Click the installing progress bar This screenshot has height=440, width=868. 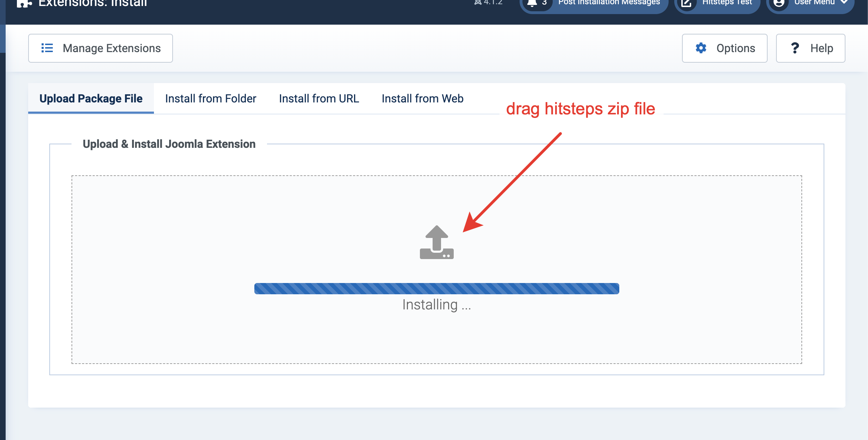tap(437, 289)
